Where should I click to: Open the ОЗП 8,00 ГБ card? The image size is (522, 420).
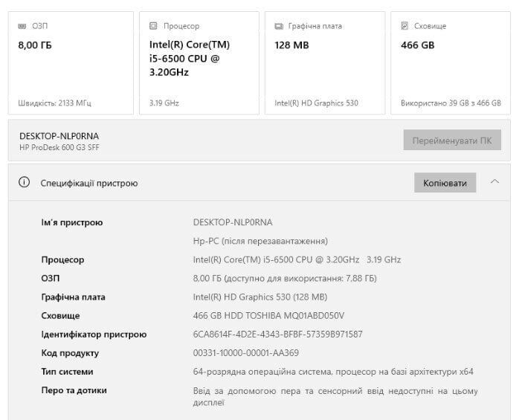[71, 63]
